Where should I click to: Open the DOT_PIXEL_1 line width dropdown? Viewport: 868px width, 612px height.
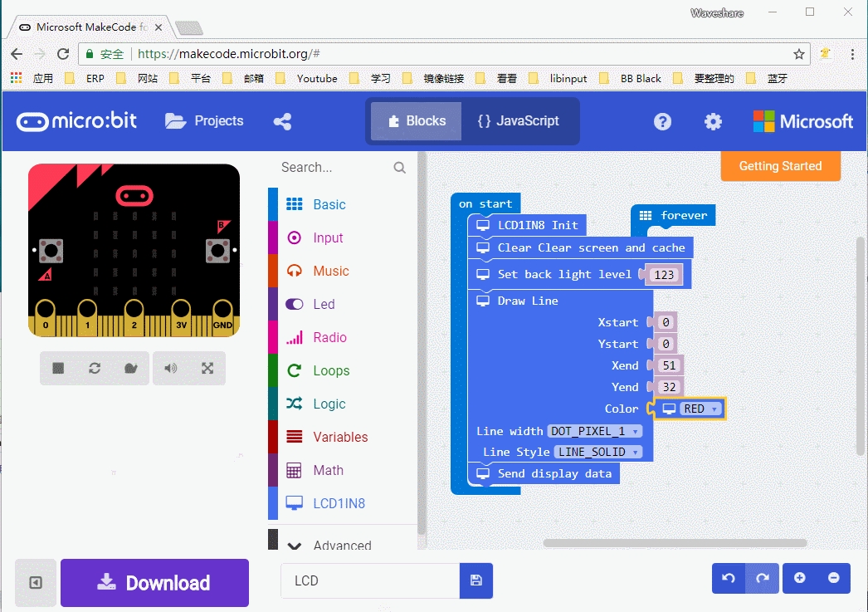[x=595, y=431]
